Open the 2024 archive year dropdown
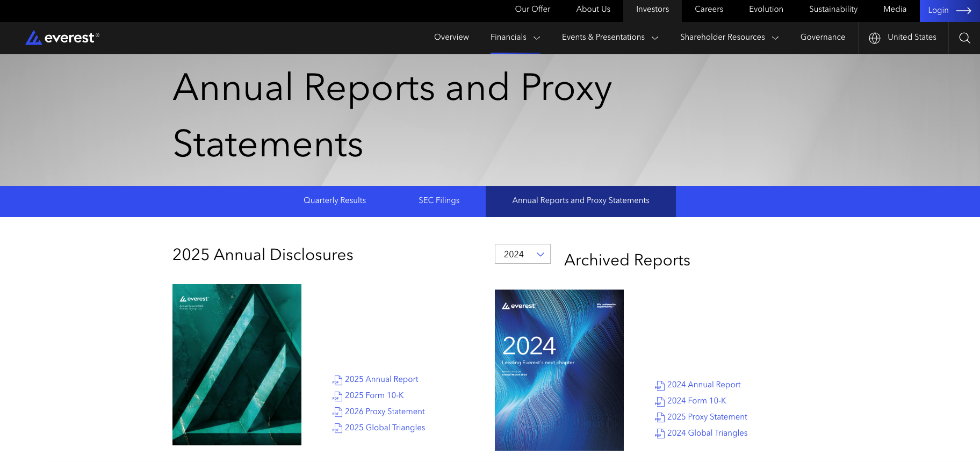Image resolution: width=980 pixels, height=462 pixels. (x=523, y=254)
